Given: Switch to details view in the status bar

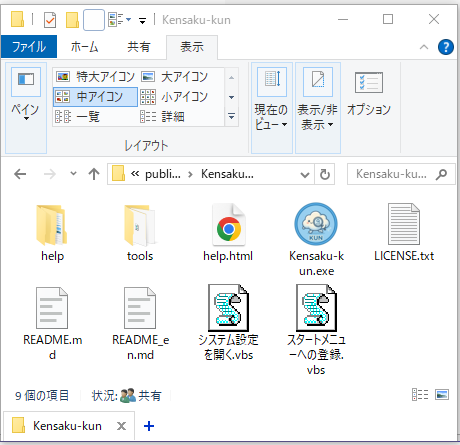Looking at the screenshot, I should pyautogui.click(x=420, y=395).
